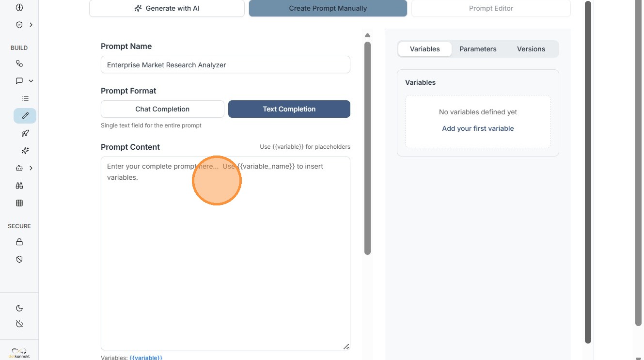Click the sparkles icon in sidebar
The image size is (644, 360).
[x=25, y=151]
